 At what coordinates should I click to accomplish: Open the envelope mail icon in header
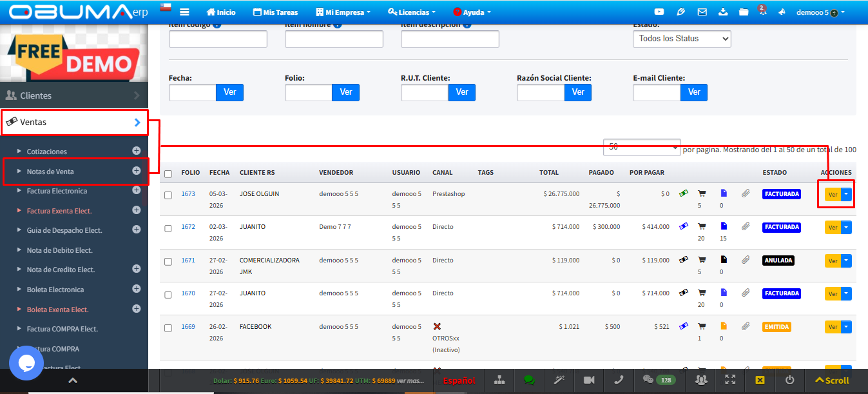[702, 12]
